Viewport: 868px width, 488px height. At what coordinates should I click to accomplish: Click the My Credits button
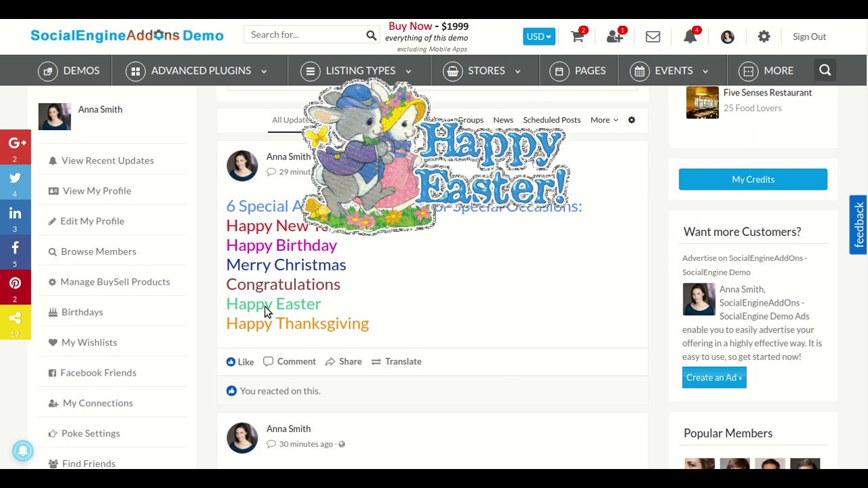pos(753,180)
